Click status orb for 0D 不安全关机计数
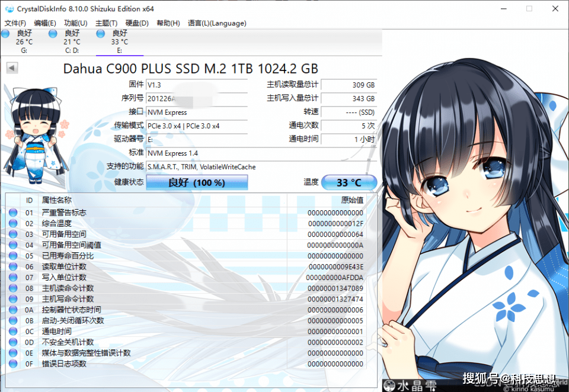The height and width of the screenshot is (392, 569). (13, 342)
